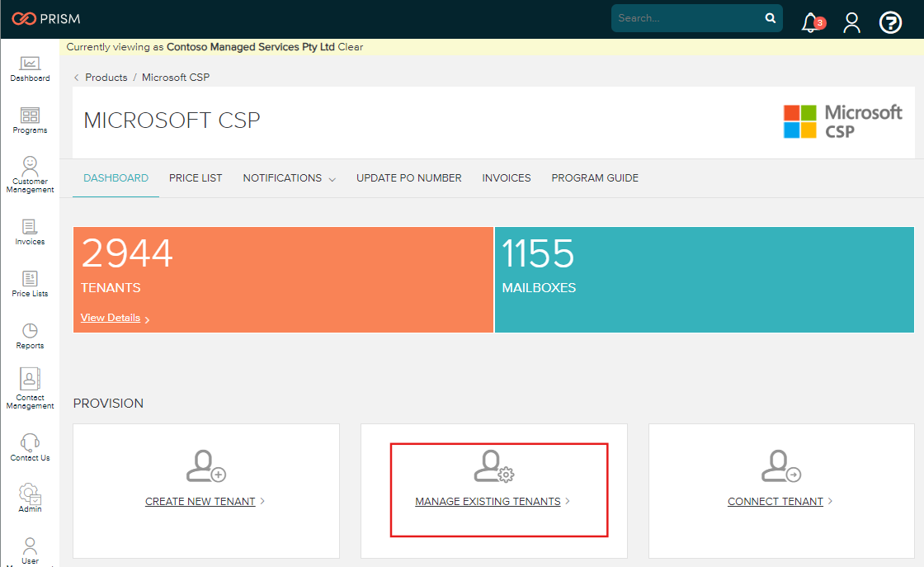Open the PROGRAM GUIDE tab

(x=595, y=177)
